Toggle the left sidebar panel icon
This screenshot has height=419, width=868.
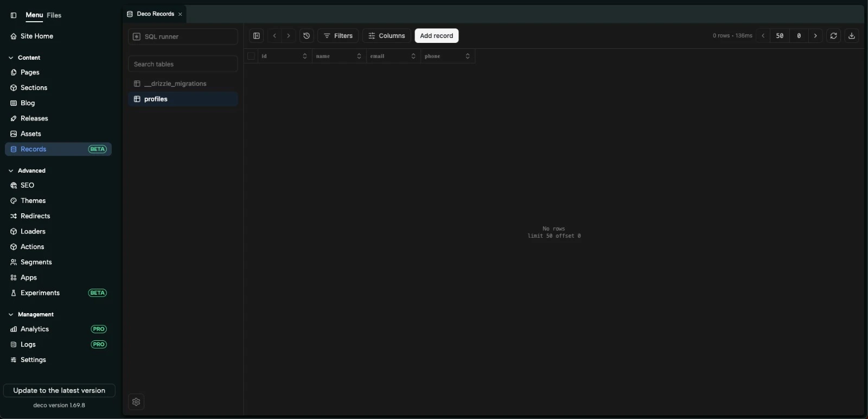tap(14, 15)
